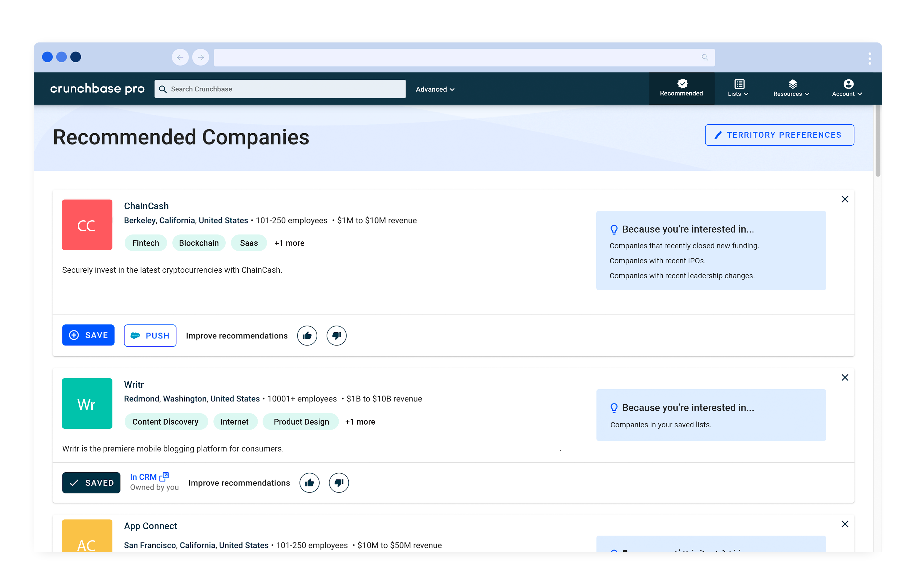This screenshot has width=916, height=588.
Task: Click "Companies in your saved lists." text
Action: point(661,425)
